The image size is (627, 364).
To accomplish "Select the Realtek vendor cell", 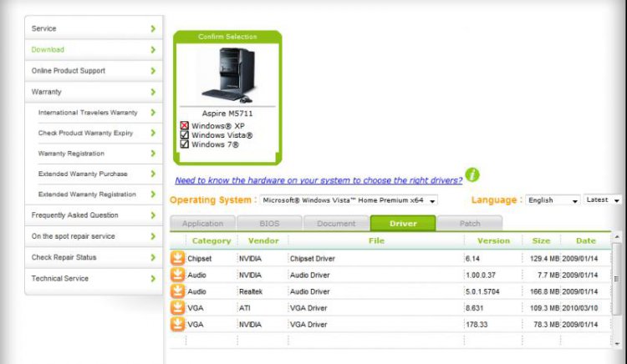I will 251,291.
